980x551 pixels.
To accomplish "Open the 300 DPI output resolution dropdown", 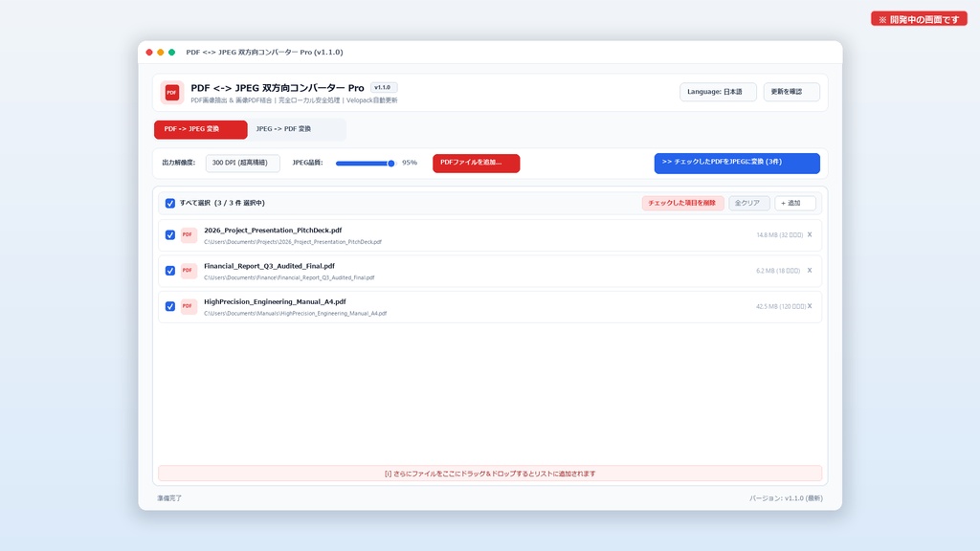I will point(242,163).
